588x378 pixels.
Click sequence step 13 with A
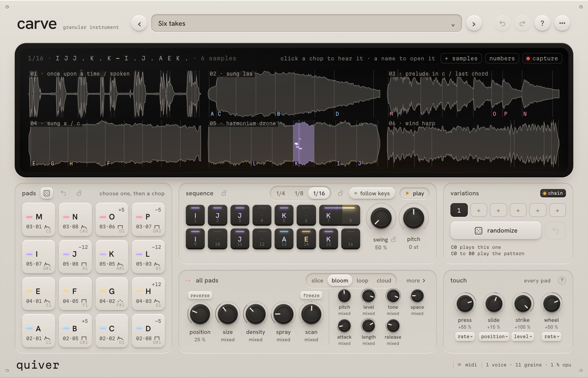[284, 239]
